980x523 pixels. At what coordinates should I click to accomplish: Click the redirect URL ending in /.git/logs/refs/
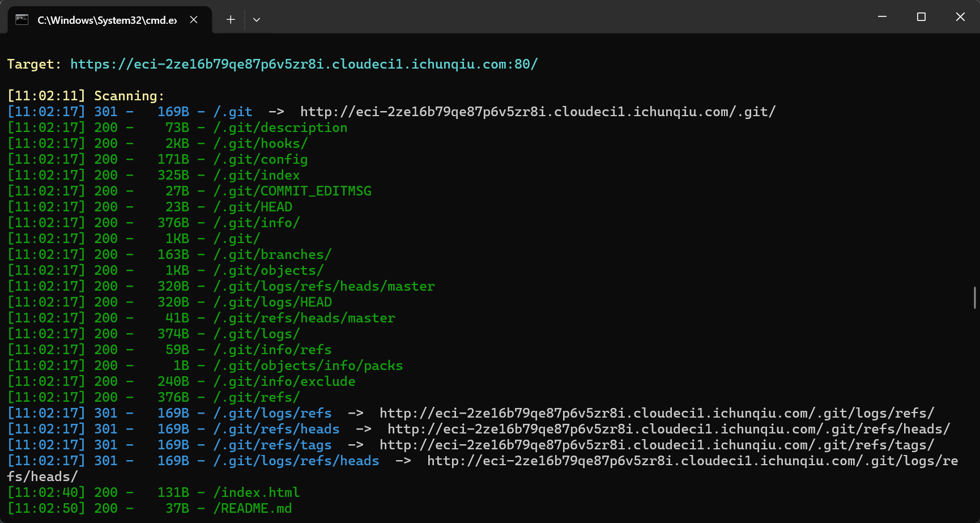[657, 413]
